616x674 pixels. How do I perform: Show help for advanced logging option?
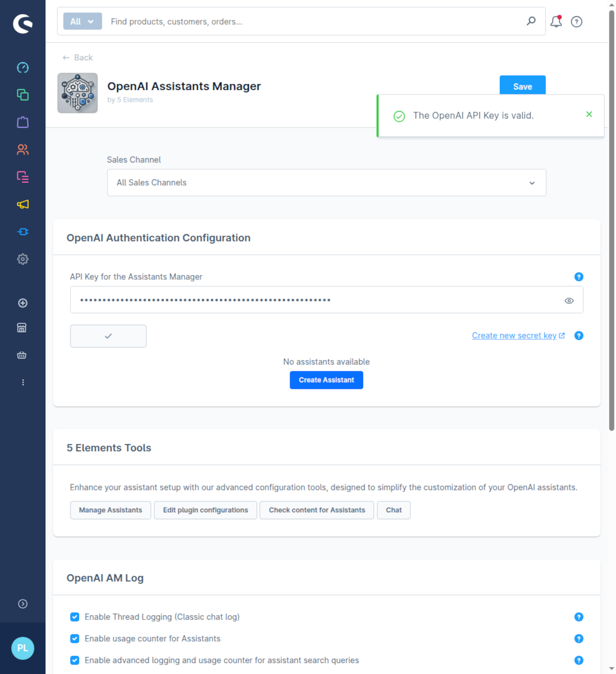[579, 660]
